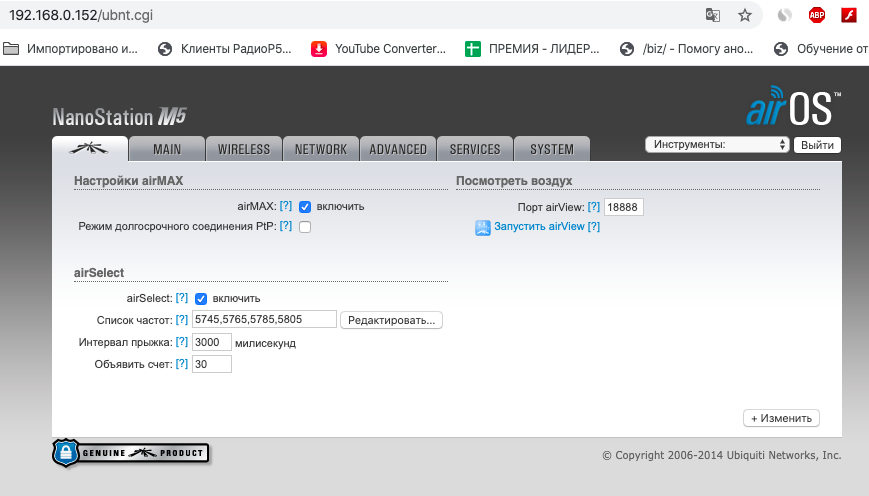
Task: Open /biz/ - Помогу ано bookmark
Action: [687, 49]
